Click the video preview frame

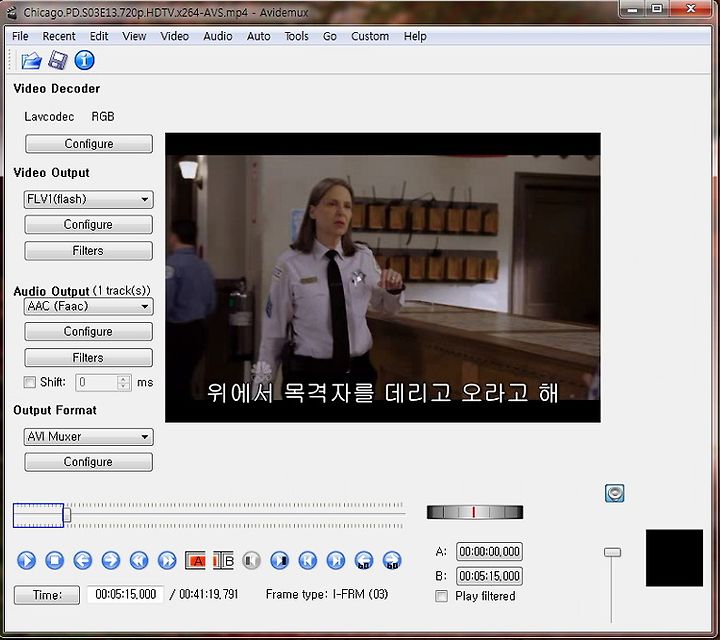coord(383,278)
